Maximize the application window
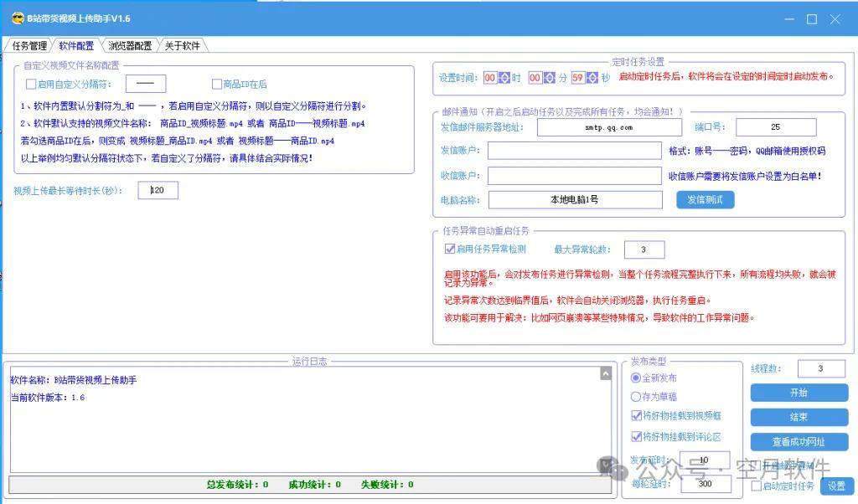The height and width of the screenshot is (504, 858). (811, 18)
